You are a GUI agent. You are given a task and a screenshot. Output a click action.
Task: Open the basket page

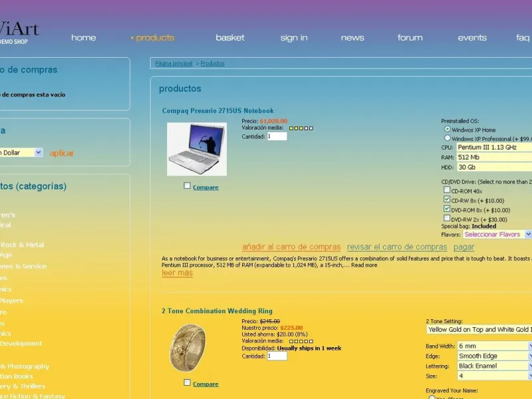(230, 38)
